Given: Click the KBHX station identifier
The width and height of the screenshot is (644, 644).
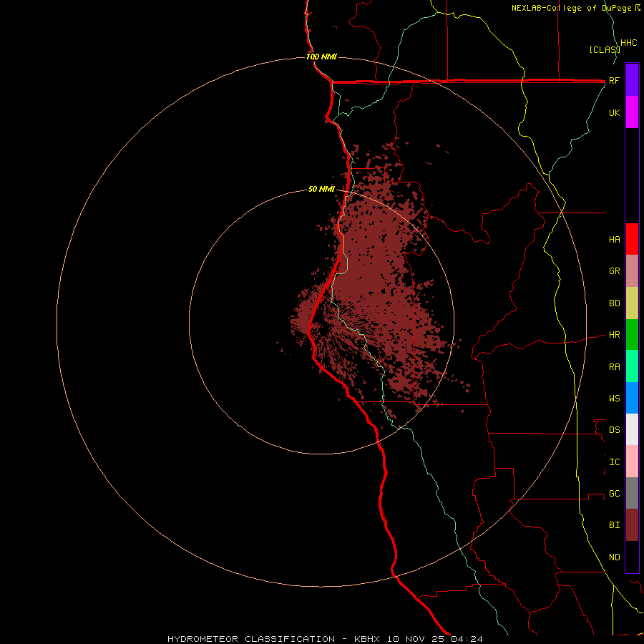Looking at the screenshot, I should click(x=367, y=639).
